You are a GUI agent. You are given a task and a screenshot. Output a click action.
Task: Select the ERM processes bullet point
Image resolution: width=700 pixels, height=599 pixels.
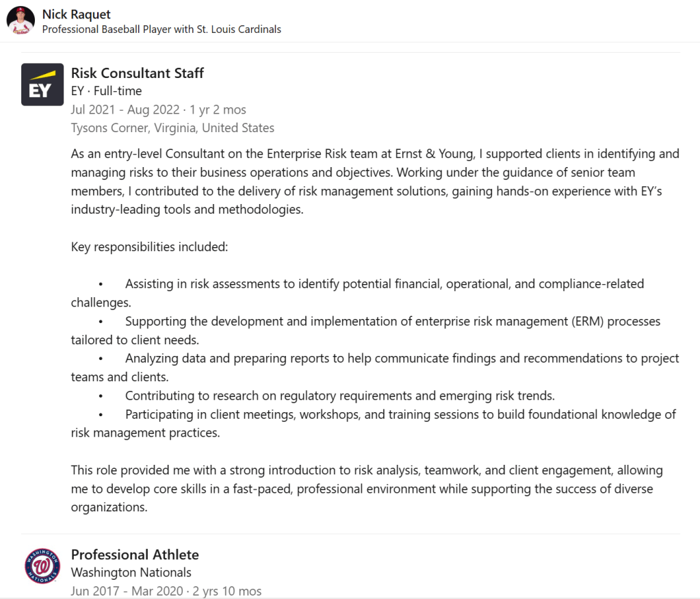(x=391, y=321)
